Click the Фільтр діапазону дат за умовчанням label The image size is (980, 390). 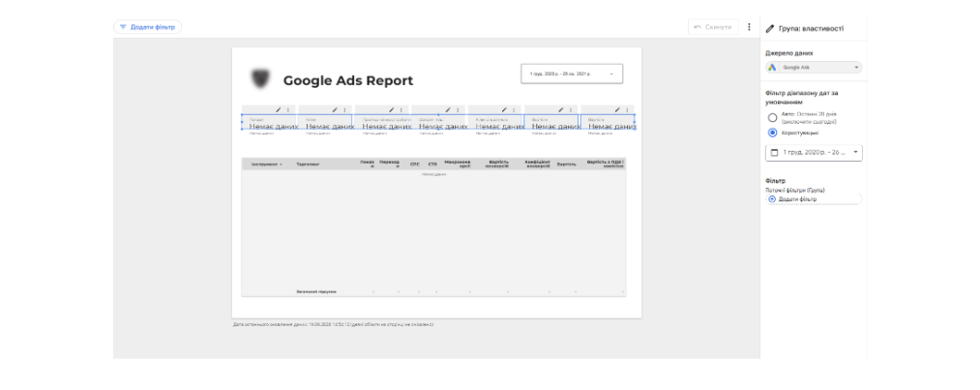coord(801,97)
